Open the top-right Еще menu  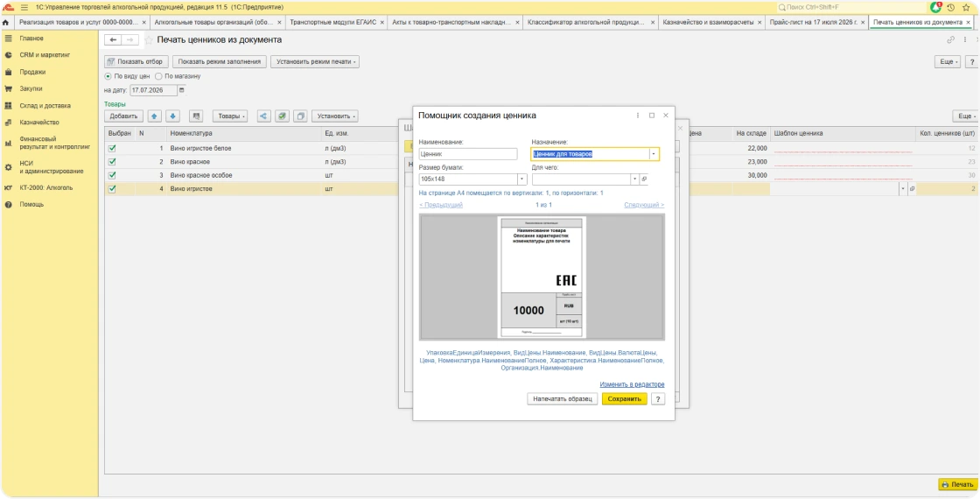tap(947, 62)
